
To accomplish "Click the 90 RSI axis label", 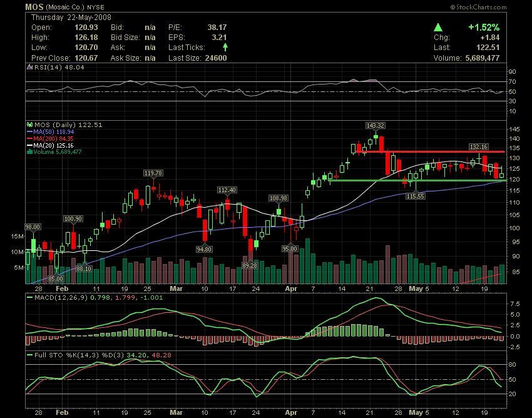I will point(513,72).
